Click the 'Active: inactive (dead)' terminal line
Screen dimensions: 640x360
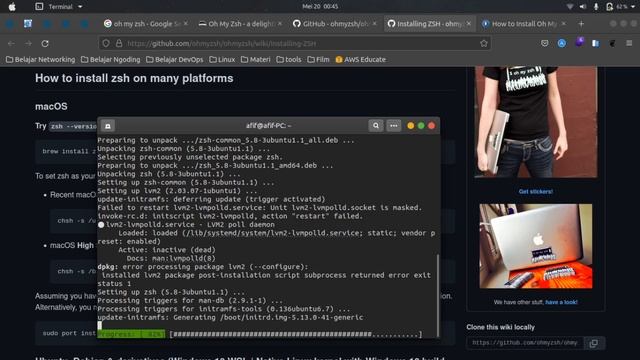tap(167, 250)
